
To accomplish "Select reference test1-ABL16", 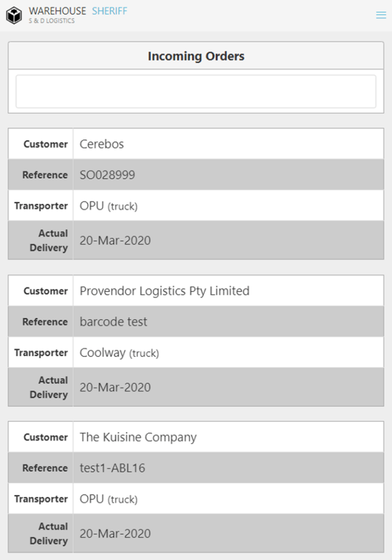I will [x=112, y=468].
